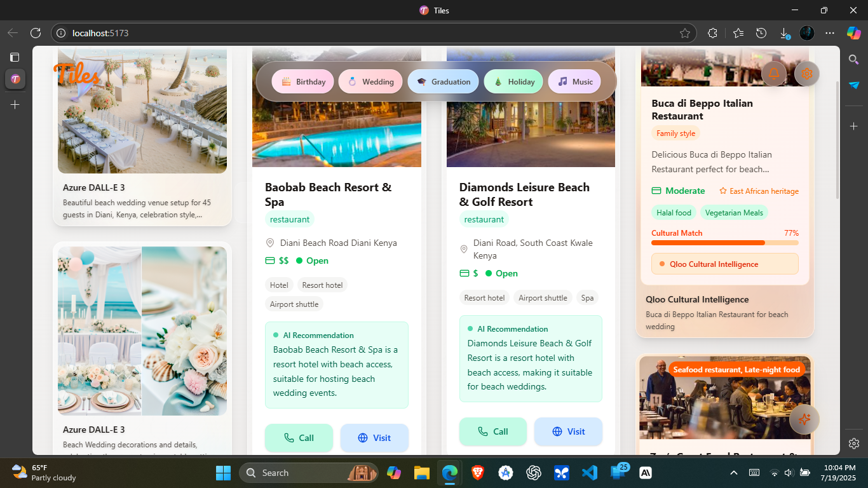Click the Resort hotel tag on Baobab card
The height and width of the screenshot is (488, 868).
322,285
